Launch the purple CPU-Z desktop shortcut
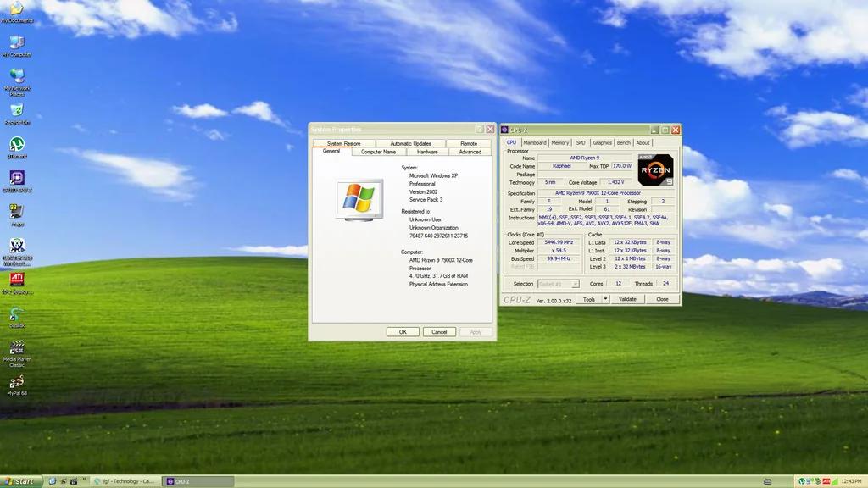This screenshot has height=488, width=868. (x=17, y=181)
